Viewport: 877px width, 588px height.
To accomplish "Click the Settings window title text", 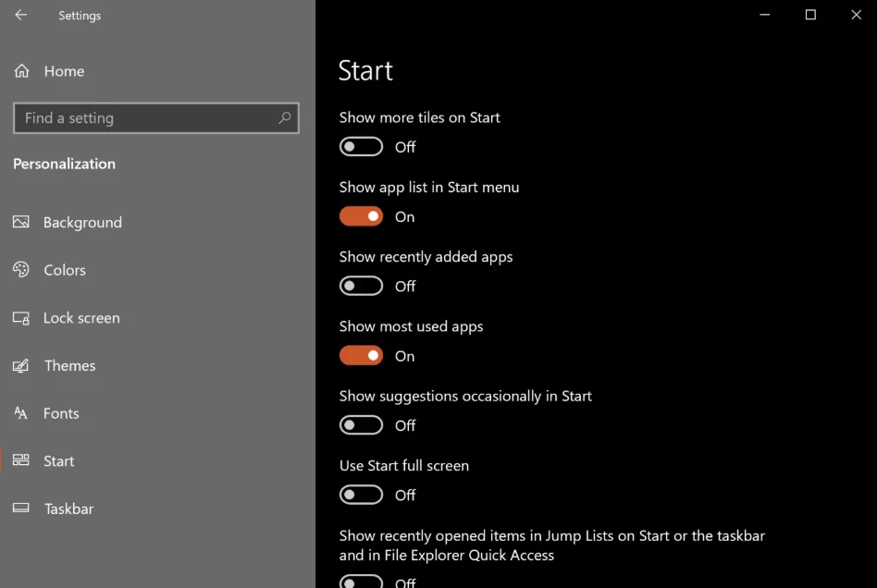I will click(x=80, y=16).
